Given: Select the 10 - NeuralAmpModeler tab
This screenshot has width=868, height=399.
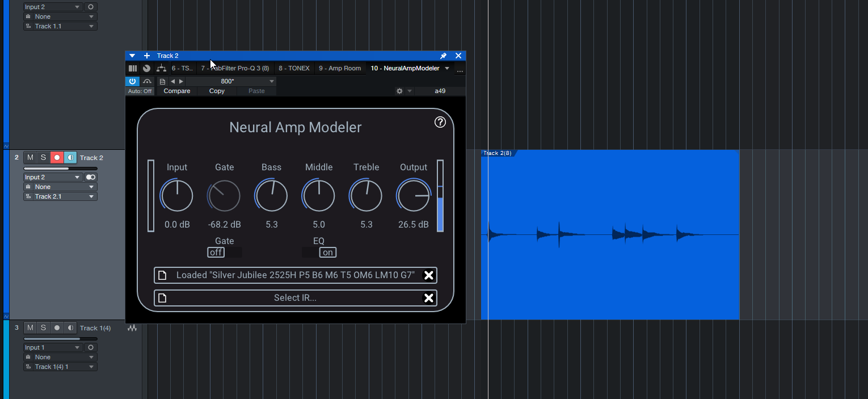Looking at the screenshot, I should [405, 69].
